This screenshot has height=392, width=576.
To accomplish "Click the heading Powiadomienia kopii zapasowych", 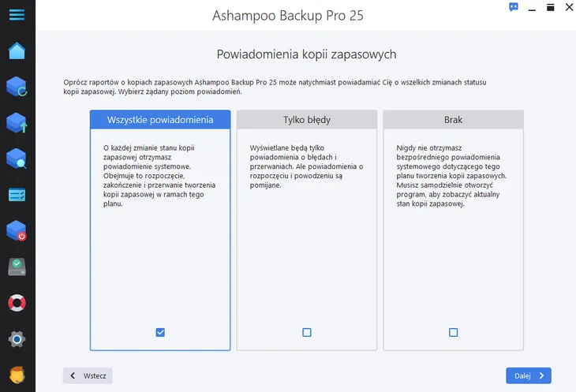I will click(x=306, y=54).
